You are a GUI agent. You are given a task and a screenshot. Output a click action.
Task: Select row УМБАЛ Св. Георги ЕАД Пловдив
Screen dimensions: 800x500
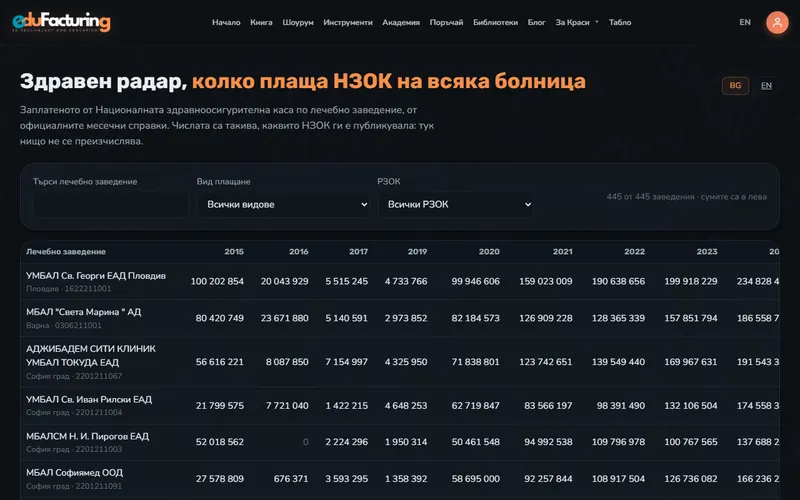[x=400, y=282]
